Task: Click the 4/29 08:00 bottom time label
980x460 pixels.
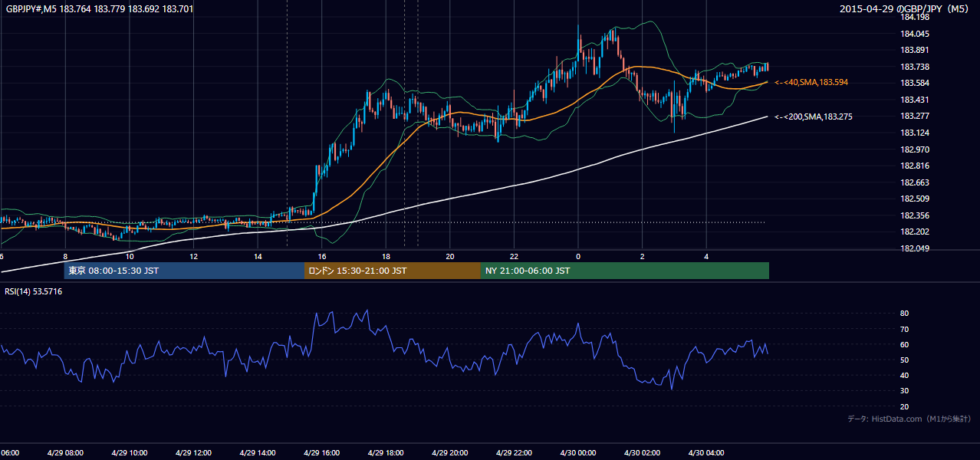Action: 65,452
